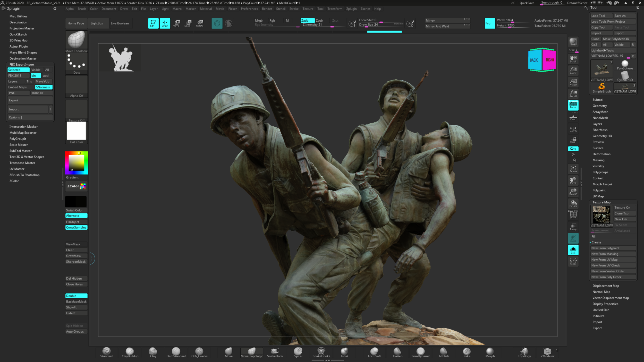The height and width of the screenshot is (362, 644).
Task: Expand the Subtool subpalette
Action: [598, 99]
